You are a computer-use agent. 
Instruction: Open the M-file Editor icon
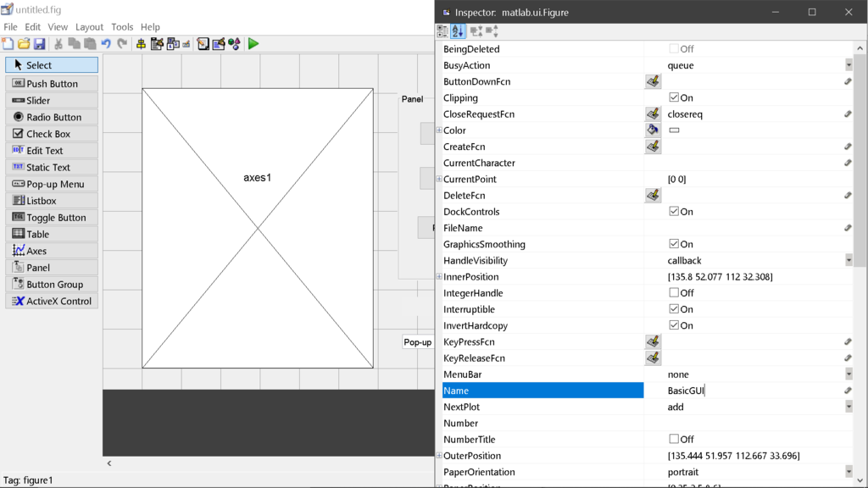tap(203, 45)
